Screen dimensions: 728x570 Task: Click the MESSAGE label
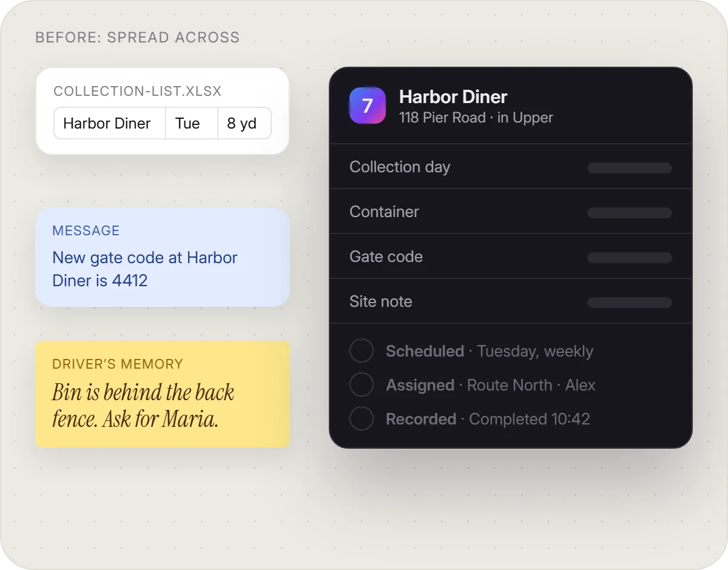click(86, 230)
